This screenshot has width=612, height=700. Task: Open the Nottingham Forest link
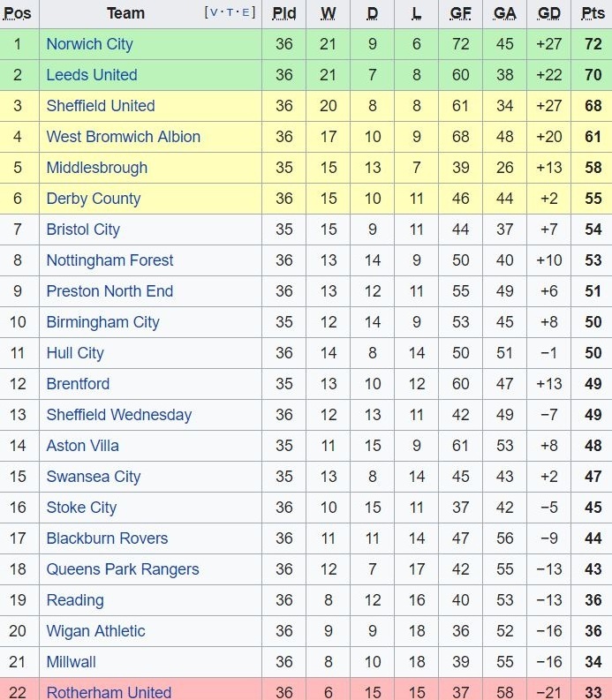pos(110,260)
